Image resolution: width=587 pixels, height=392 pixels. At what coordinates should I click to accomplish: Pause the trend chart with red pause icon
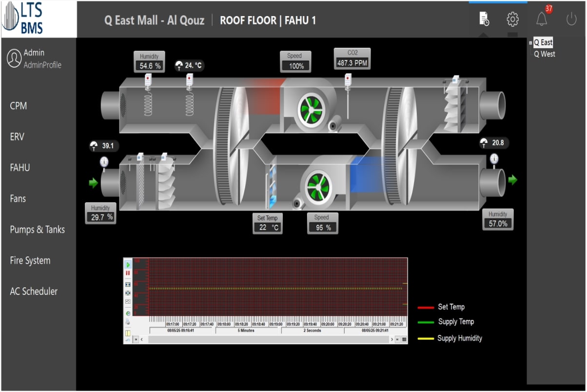(128, 274)
